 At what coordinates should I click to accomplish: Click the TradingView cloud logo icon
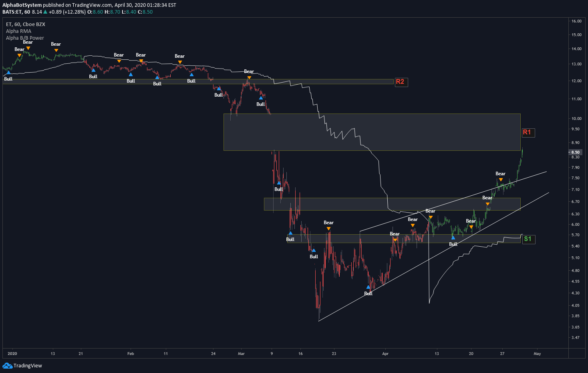7,365
